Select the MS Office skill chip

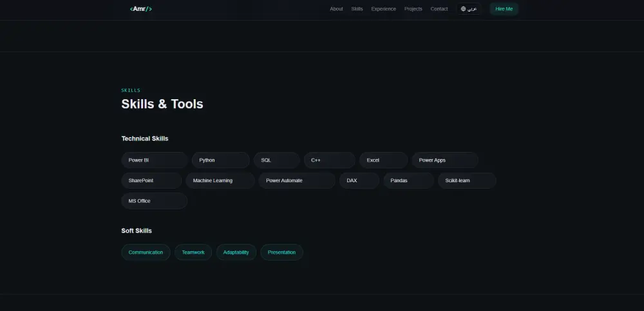[155, 201]
